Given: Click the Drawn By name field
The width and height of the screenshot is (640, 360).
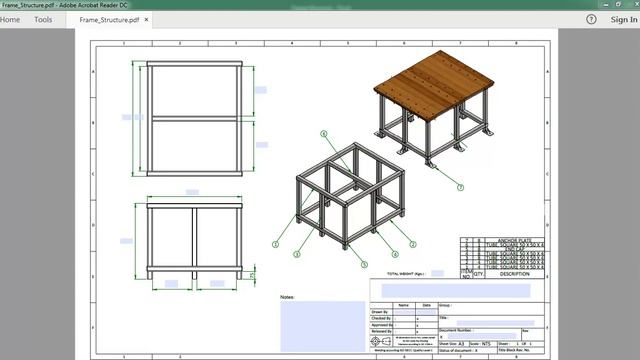Looking at the screenshot, I should tap(404, 312).
